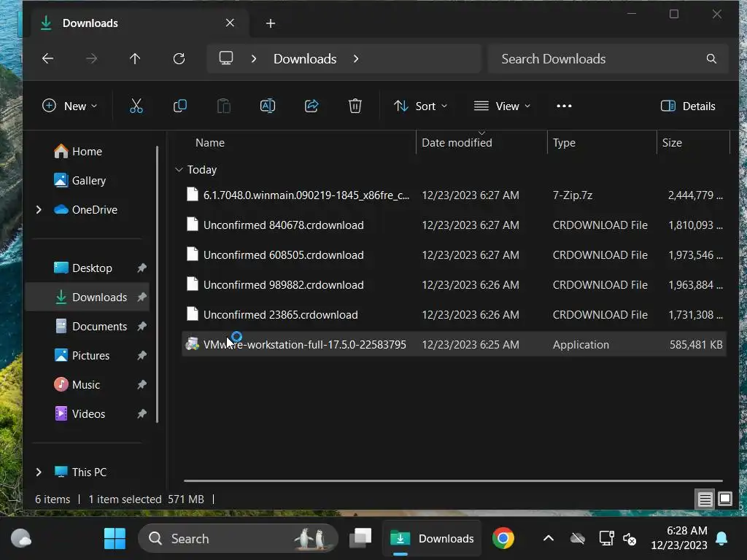The height and width of the screenshot is (560, 747).
Task: Open the Sort dropdown
Action: [x=421, y=106]
